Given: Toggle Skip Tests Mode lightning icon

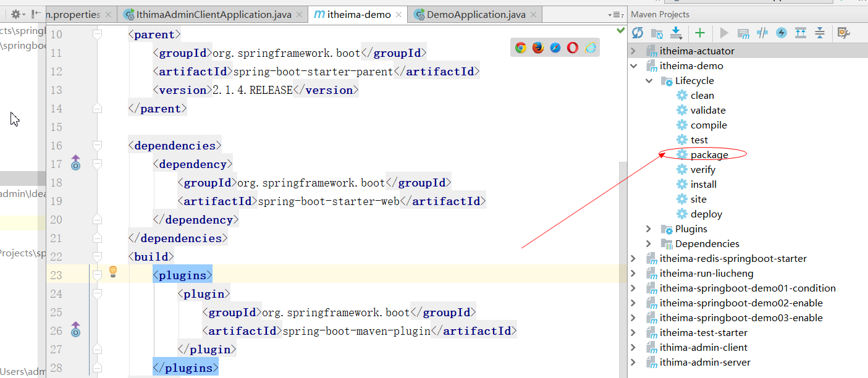Looking at the screenshot, I should pos(782,33).
